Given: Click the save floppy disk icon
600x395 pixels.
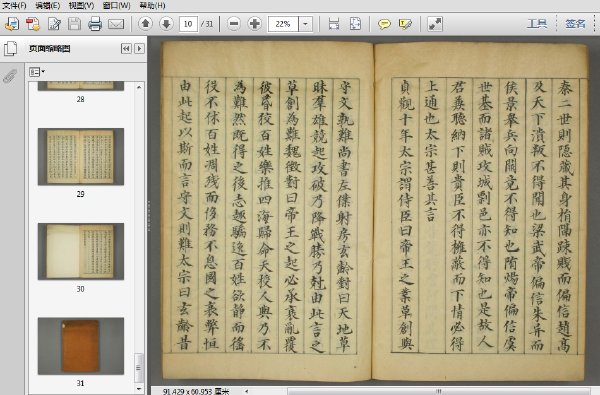Looking at the screenshot, I should (x=74, y=24).
